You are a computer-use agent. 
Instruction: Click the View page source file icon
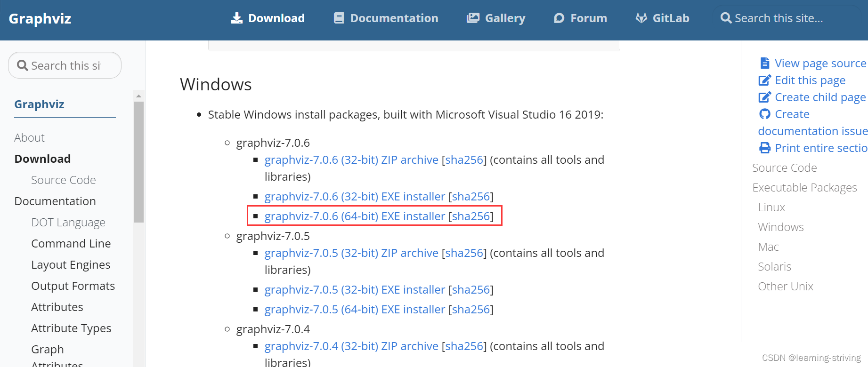tap(765, 63)
